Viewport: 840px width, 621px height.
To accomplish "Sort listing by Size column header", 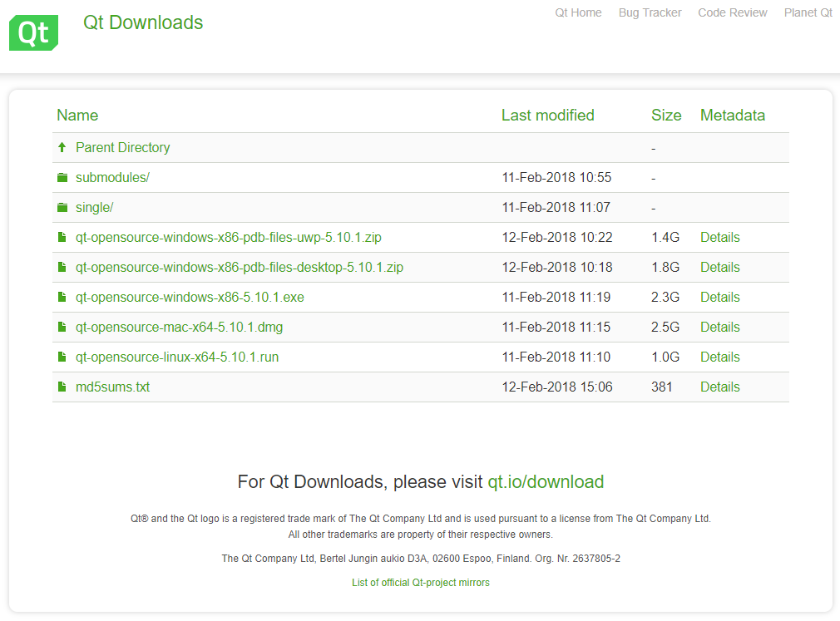I will 666,115.
